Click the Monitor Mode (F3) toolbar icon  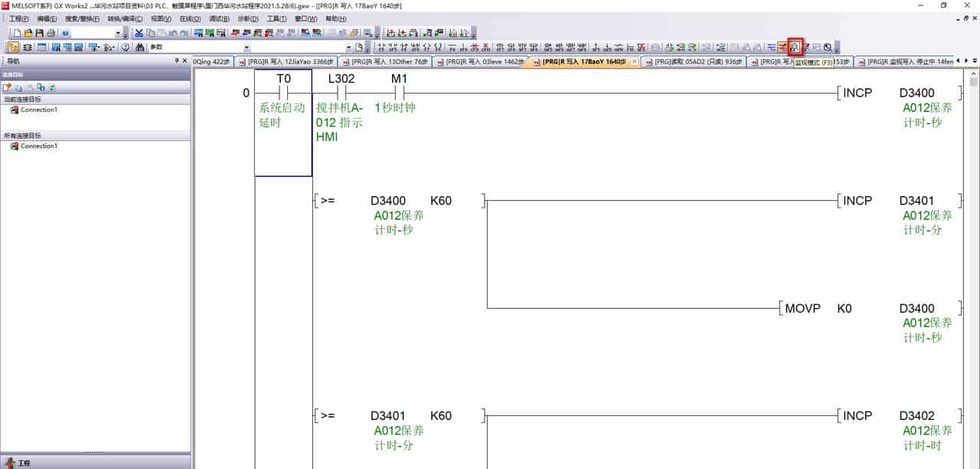(795, 48)
